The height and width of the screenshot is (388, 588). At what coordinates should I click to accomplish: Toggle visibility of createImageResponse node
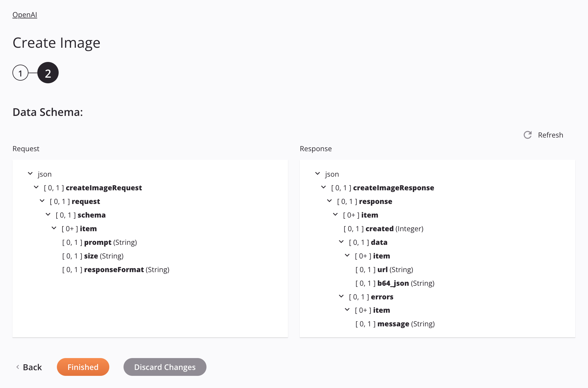pos(324,188)
